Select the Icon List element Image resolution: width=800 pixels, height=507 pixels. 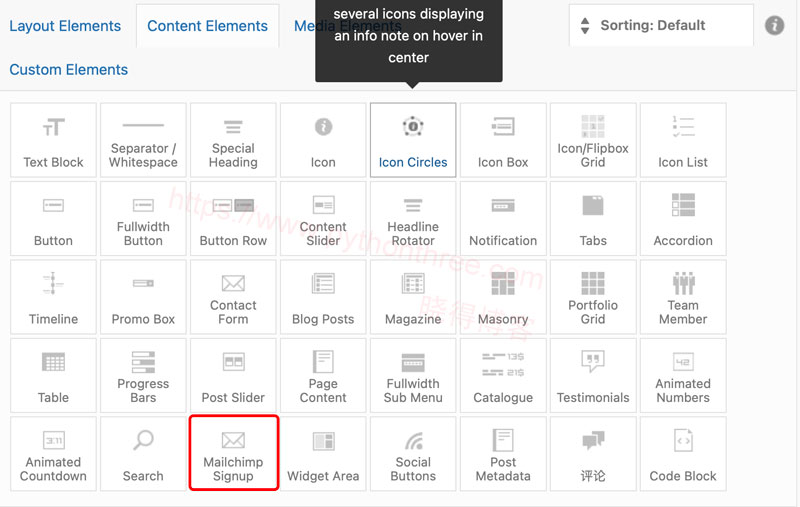point(683,140)
